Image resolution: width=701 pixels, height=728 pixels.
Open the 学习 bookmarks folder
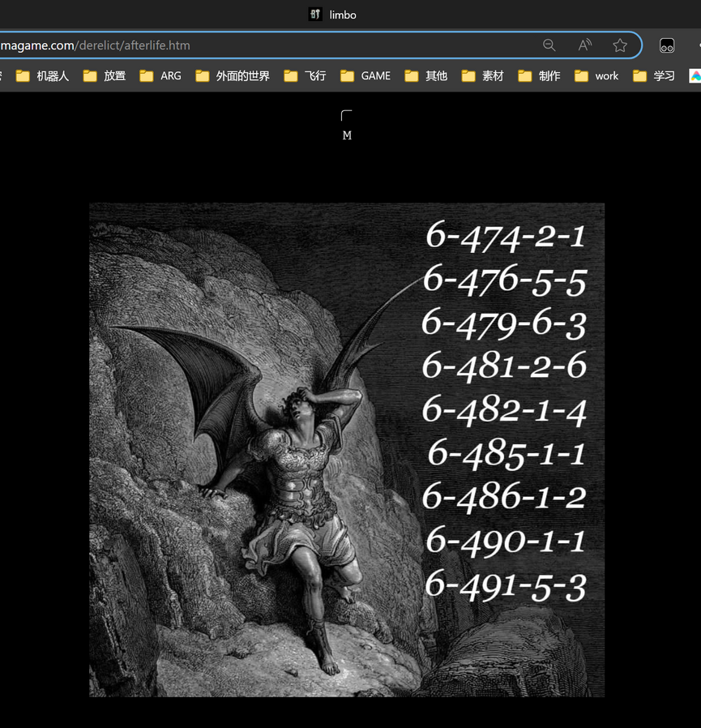654,75
